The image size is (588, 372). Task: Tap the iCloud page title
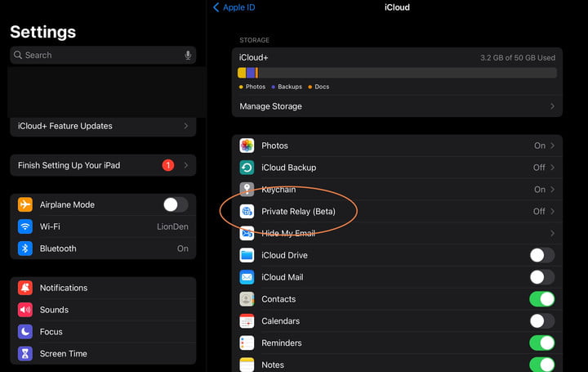(397, 7)
